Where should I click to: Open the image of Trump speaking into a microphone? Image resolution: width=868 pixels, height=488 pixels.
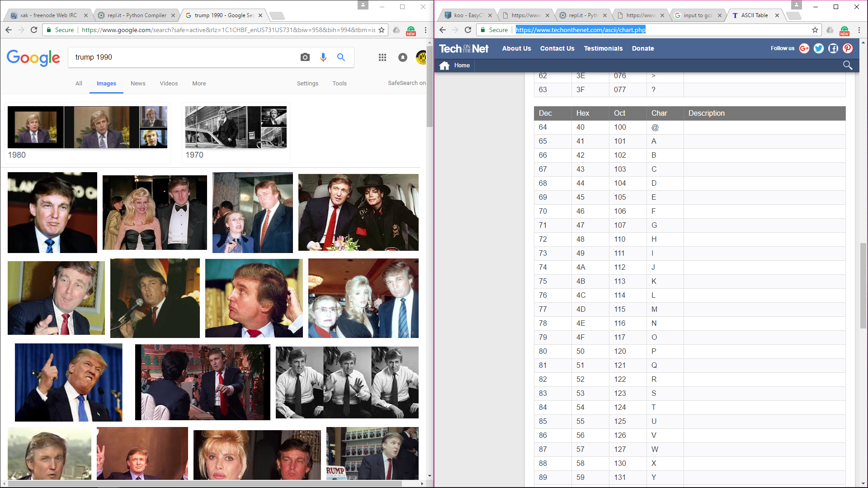[155, 298]
